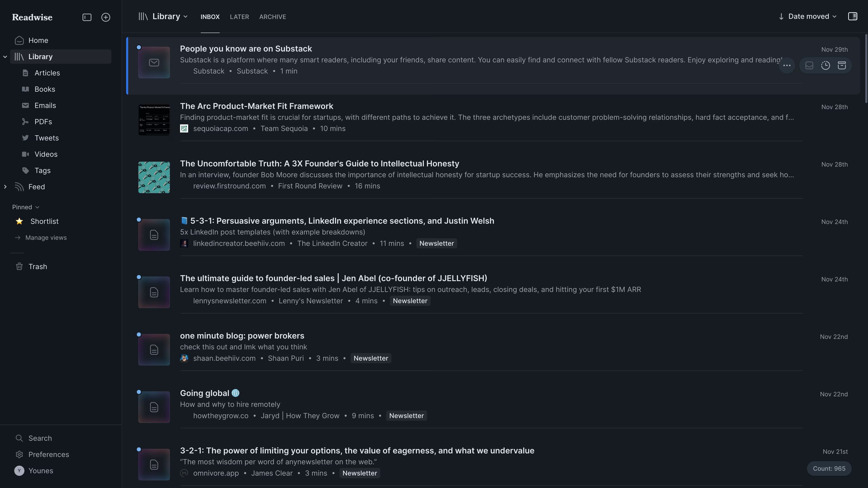
Task: Switch to the ARCHIVE tab
Action: [272, 17]
